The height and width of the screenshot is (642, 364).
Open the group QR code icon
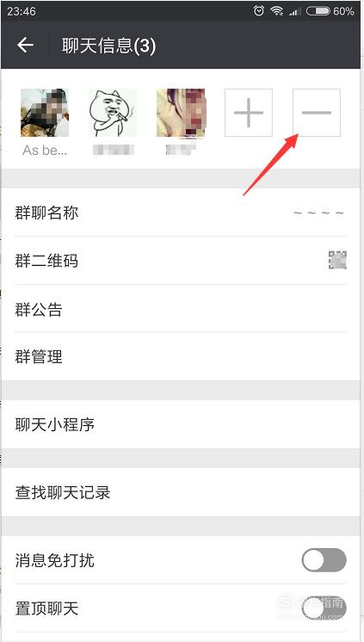[337, 260]
